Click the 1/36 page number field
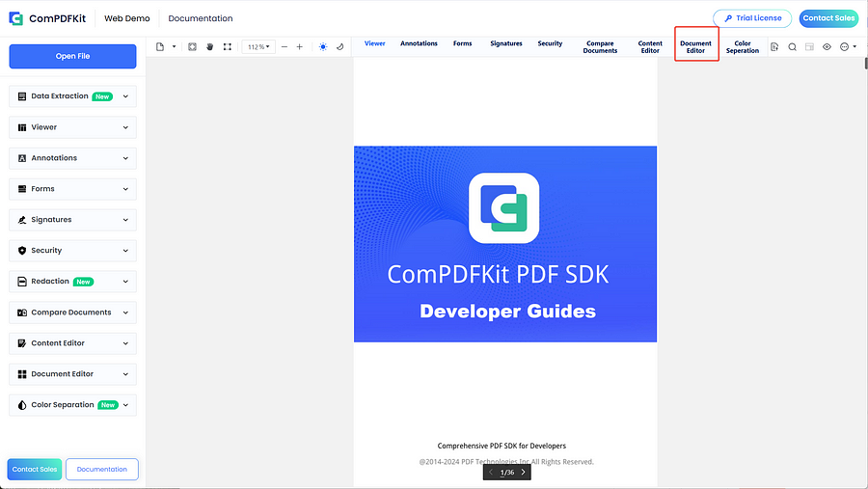This screenshot has width=868, height=489. [x=507, y=473]
